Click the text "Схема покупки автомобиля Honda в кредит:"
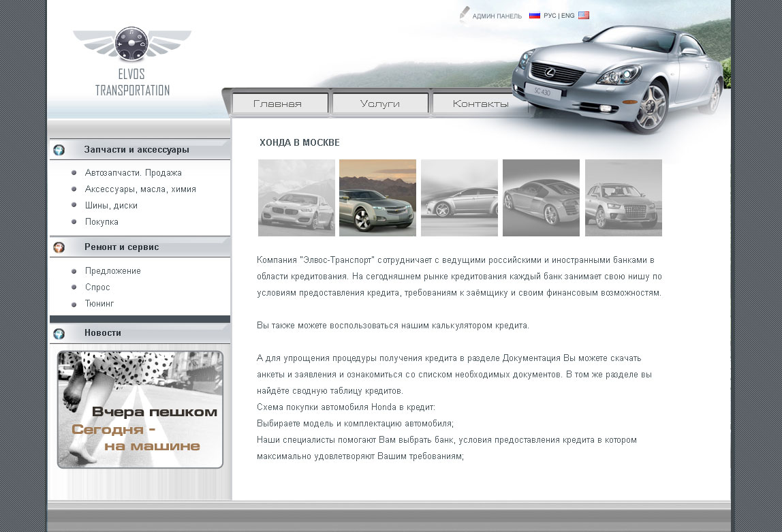 click(346, 407)
